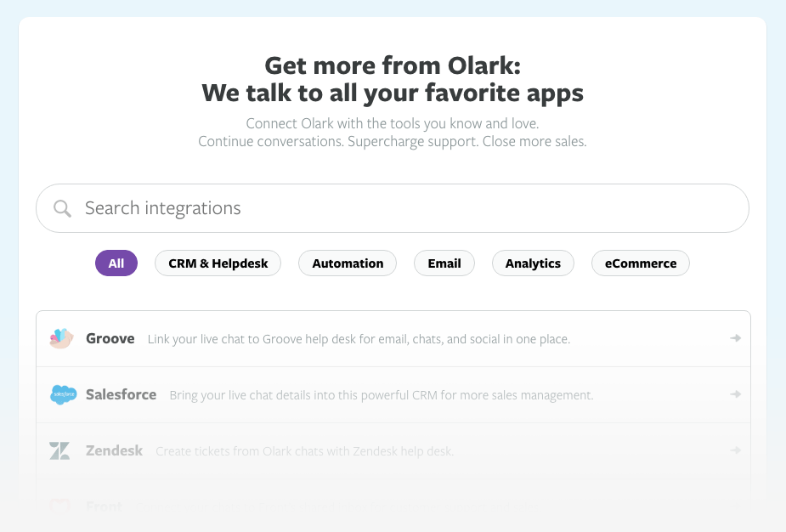The height and width of the screenshot is (532, 786).
Task: Click the arrow on Salesforce row
Action: coord(735,394)
